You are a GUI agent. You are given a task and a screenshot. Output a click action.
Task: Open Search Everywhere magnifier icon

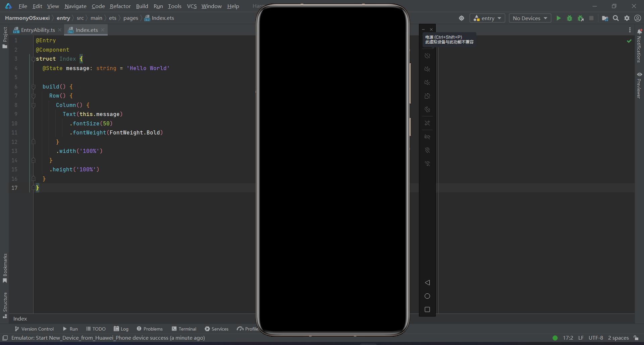[x=616, y=18]
